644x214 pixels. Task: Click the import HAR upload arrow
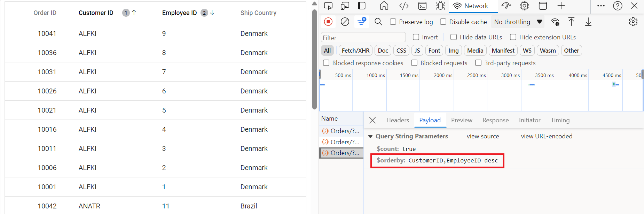point(571,22)
